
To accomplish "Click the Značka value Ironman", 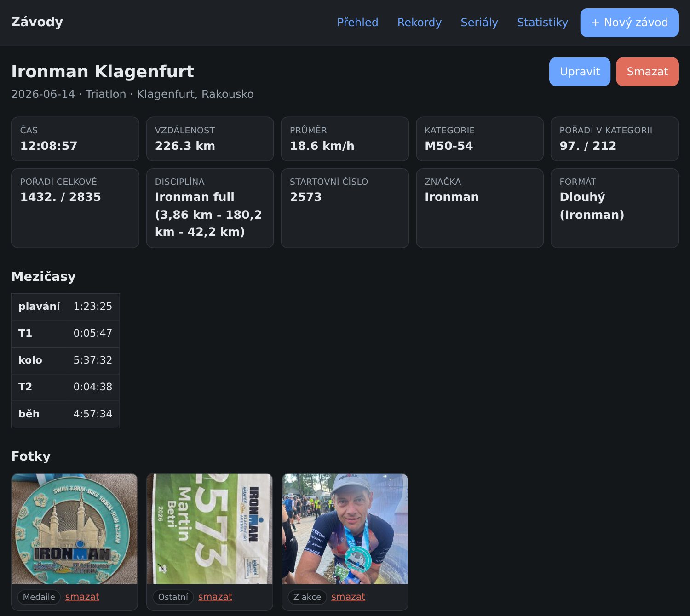I will click(x=452, y=197).
